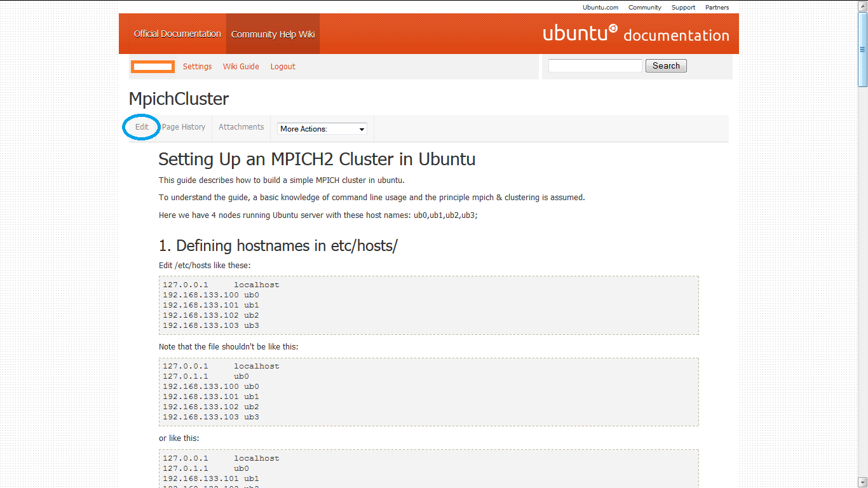
Task: Click heading Defining hostnames in etc/hosts/
Action: click(278, 246)
